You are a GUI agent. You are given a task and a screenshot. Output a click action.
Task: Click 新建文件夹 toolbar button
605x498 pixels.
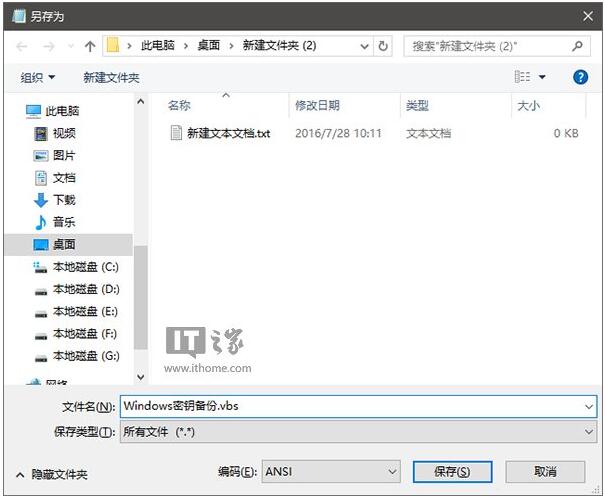point(111,77)
